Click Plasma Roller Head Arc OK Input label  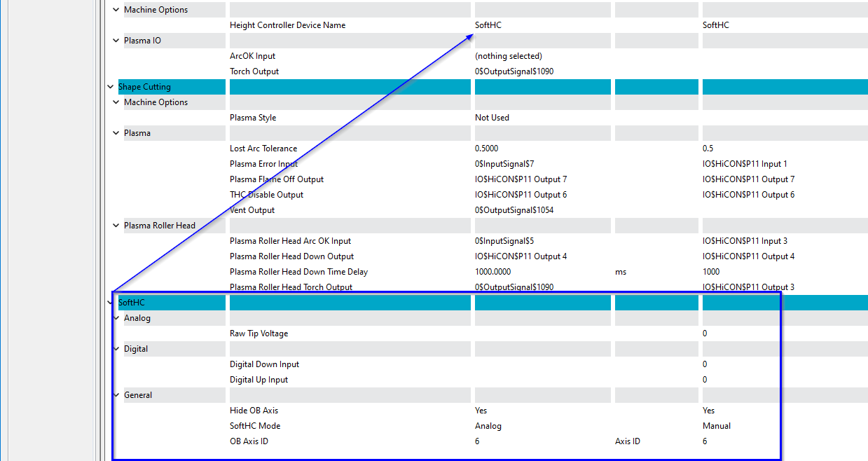(x=291, y=241)
